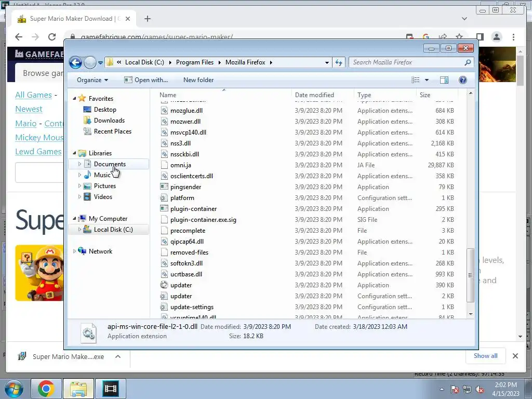Click the Vegas Pro taskbar icon

[x=110, y=389]
